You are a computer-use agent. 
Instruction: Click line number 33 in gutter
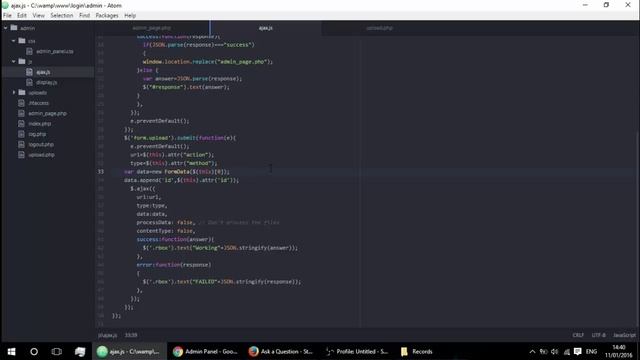tap(100, 172)
